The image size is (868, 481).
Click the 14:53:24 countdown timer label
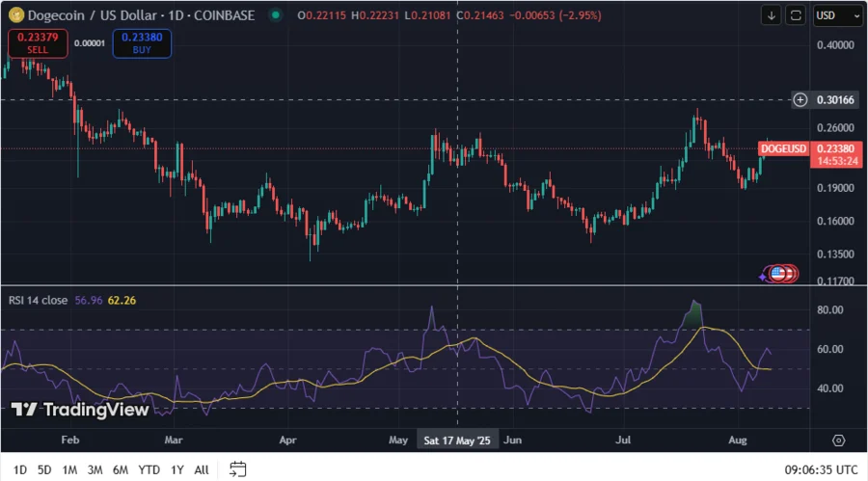tap(837, 161)
